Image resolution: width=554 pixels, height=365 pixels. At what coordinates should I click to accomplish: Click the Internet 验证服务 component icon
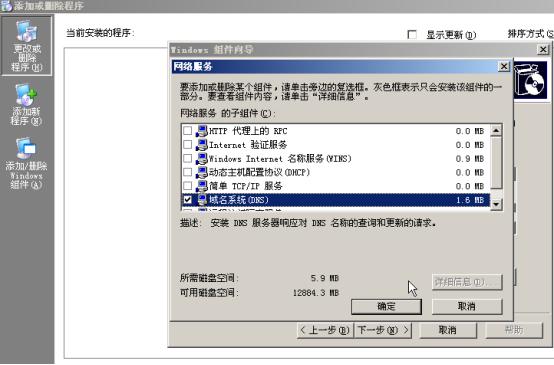point(202,145)
